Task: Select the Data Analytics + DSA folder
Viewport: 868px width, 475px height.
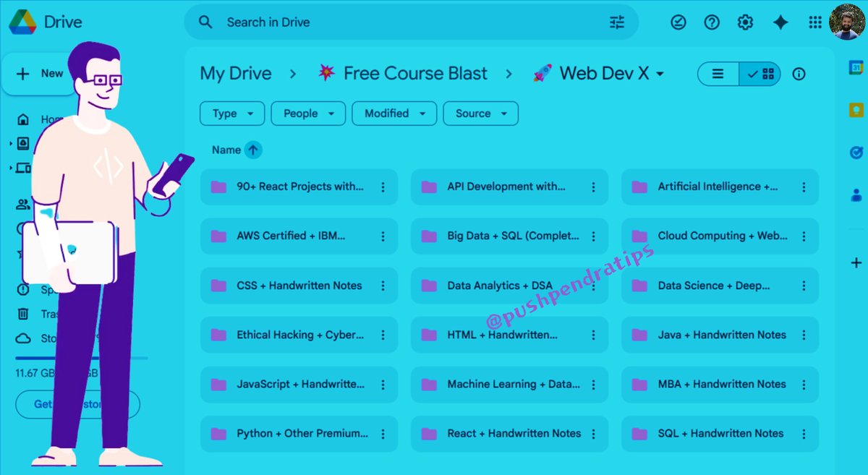Action: [x=509, y=286]
